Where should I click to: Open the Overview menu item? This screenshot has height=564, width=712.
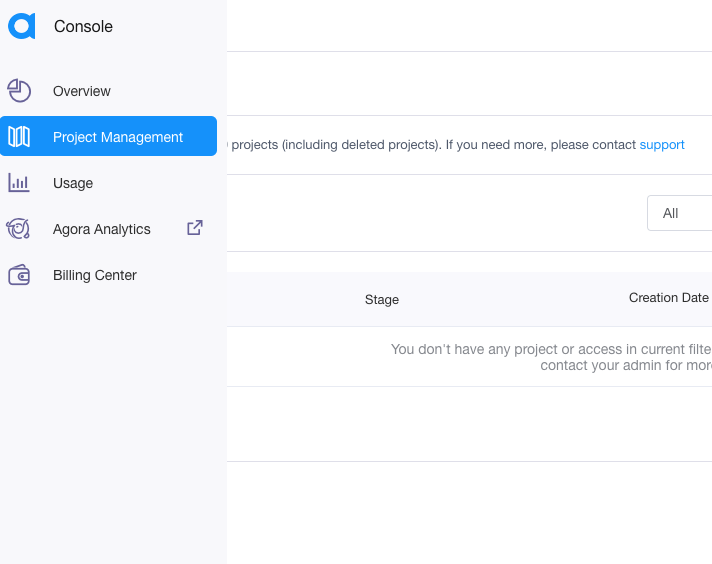(x=82, y=91)
